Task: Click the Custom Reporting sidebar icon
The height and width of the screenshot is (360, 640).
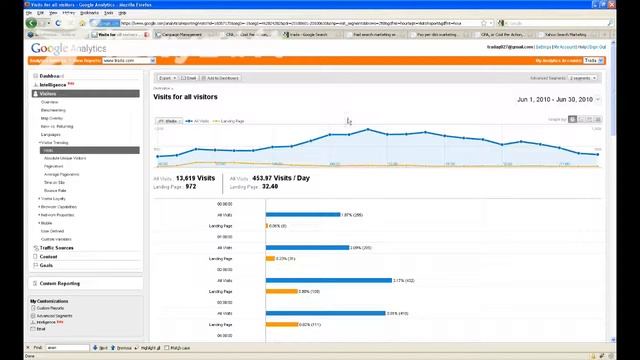Action: 35,283
